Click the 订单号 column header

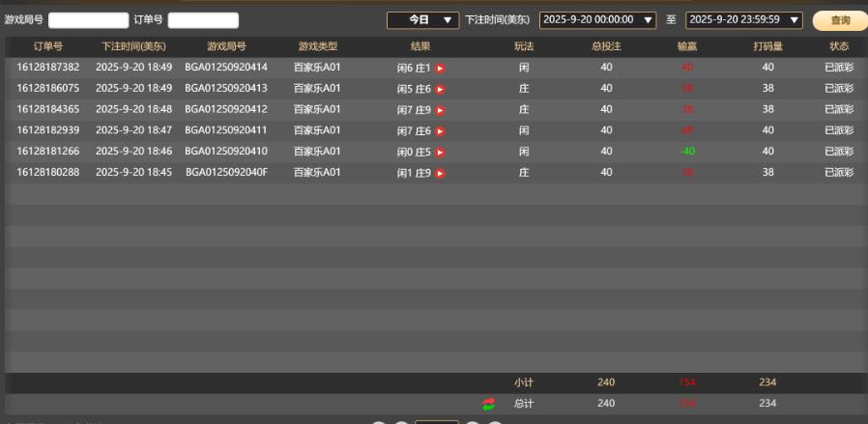[x=48, y=46]
